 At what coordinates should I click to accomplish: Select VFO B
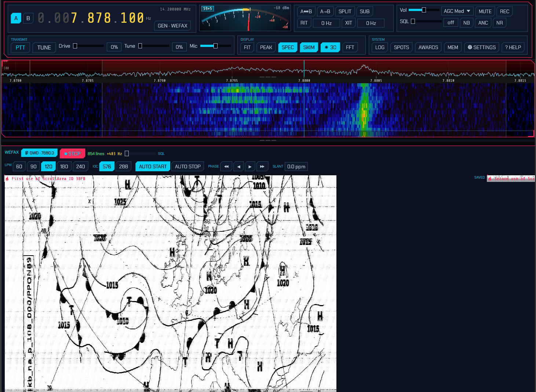(x=28, y=18)
